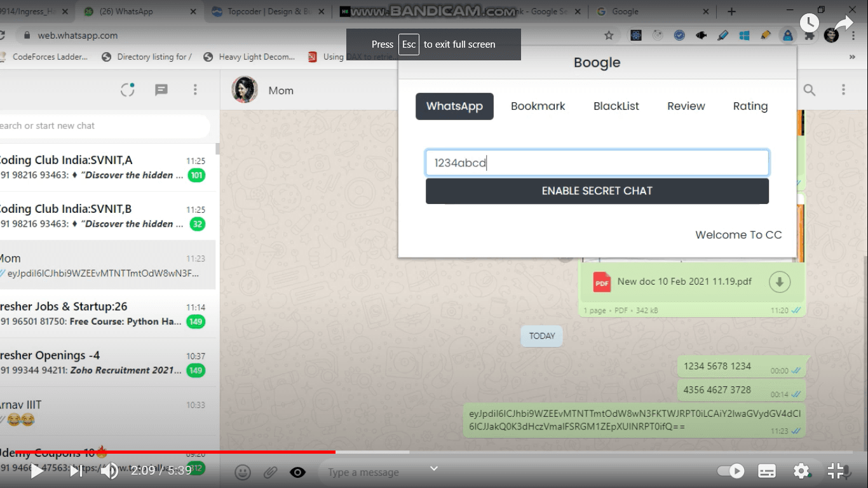This screenshot has width=868, height=488.
Task: Open the Coding Club India:SVNIT,B chat
Action: coord(107,216)
